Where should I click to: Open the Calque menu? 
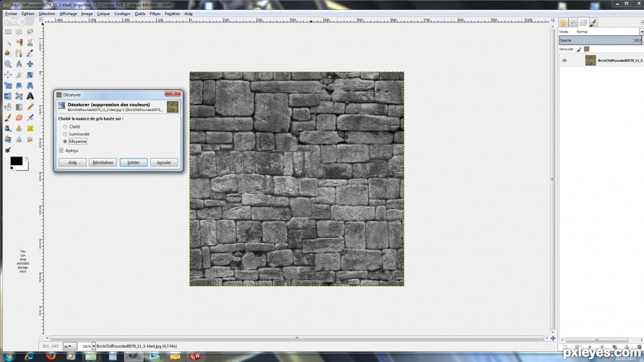[103, 14]
